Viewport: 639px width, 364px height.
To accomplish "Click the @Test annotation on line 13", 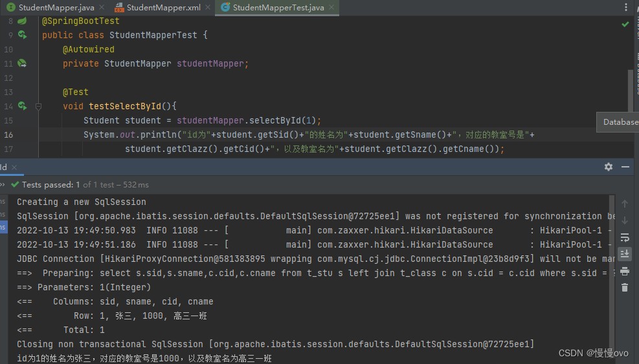I will [75, 92].
